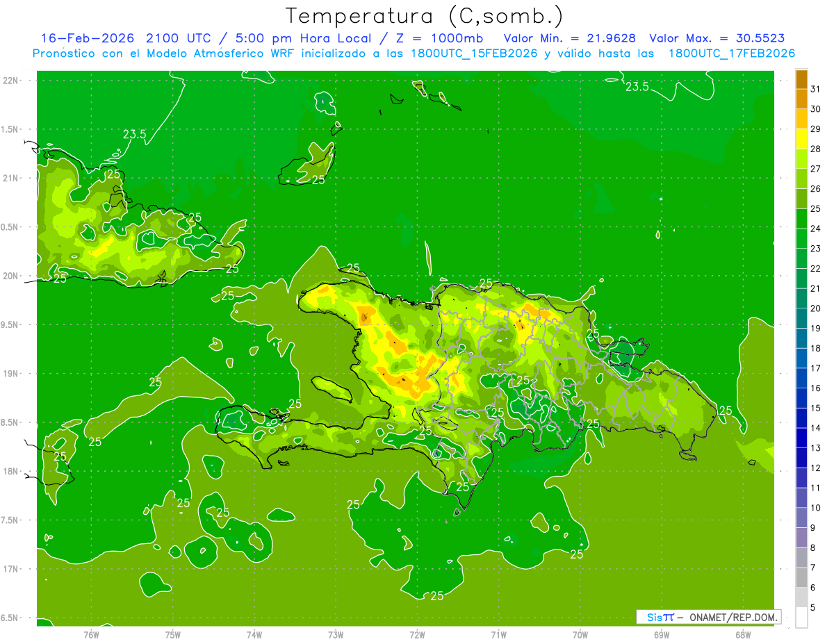
Task: Click the 31 label on the color legend
Action: (815, 89)
